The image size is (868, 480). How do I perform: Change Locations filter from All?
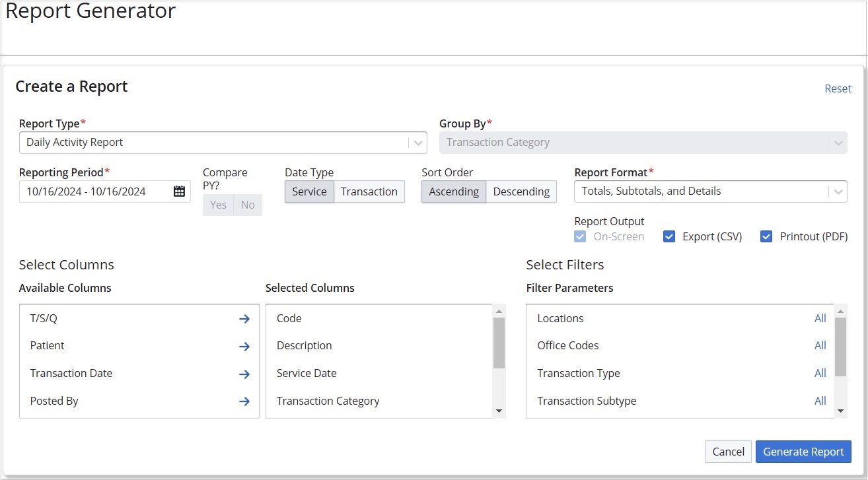coord(820,318)
